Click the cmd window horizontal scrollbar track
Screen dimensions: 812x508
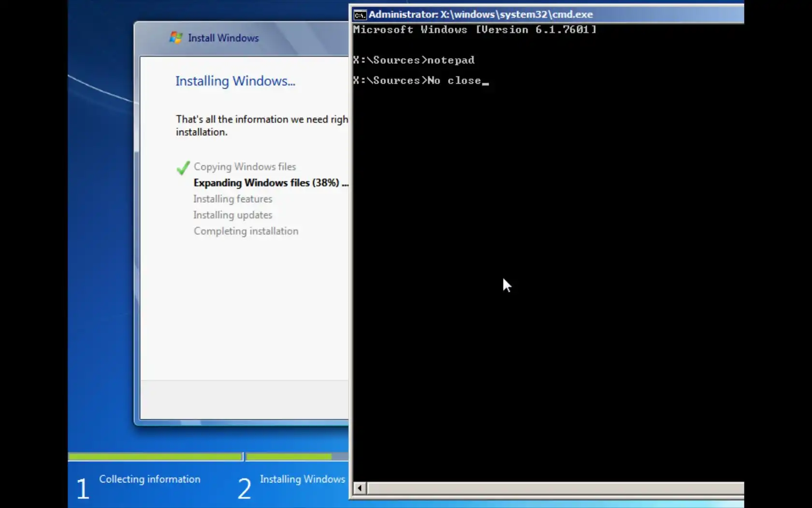pyautogui.click(x=555, y=488)
